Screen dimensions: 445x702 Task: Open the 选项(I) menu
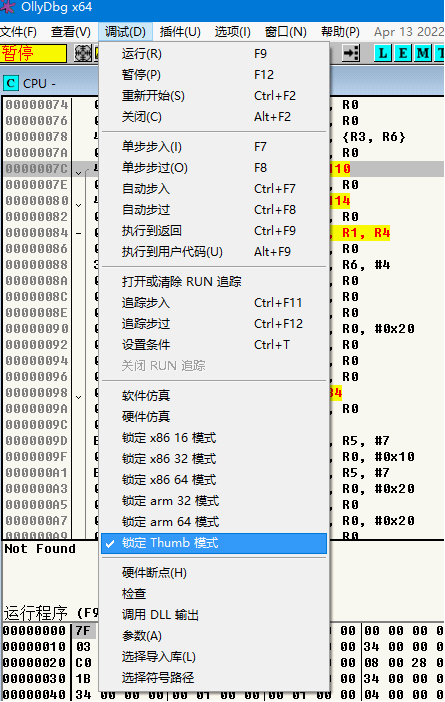click(x=232, y=32)
